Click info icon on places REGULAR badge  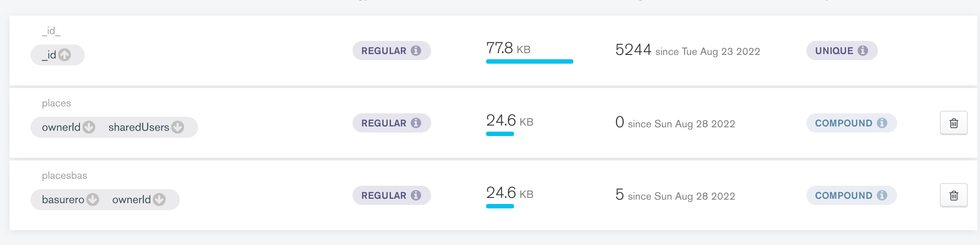coord(416,123)
